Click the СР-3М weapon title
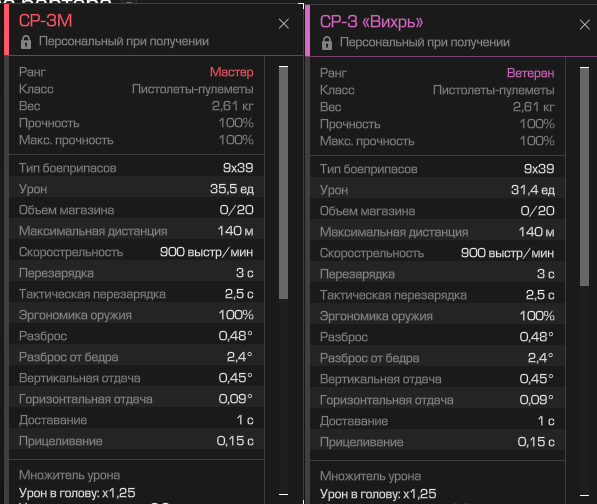The image size is (597, 504). (x=46, y=21)
